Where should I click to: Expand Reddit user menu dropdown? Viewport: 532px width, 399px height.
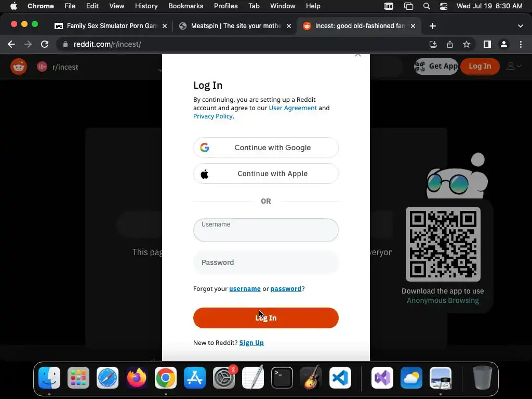pos(514,66)
